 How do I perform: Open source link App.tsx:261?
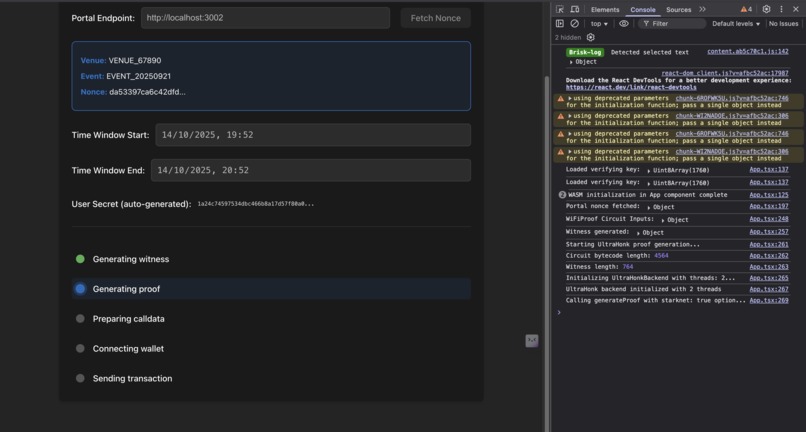(768, 244)
